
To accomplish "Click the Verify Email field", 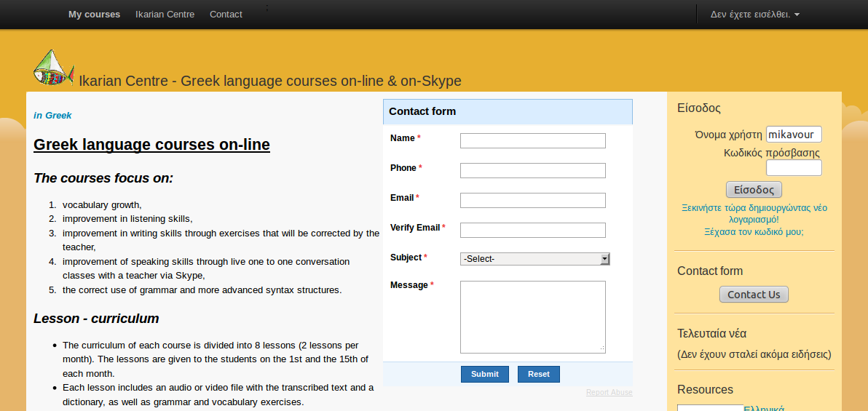I will click(x=532, y=231).
